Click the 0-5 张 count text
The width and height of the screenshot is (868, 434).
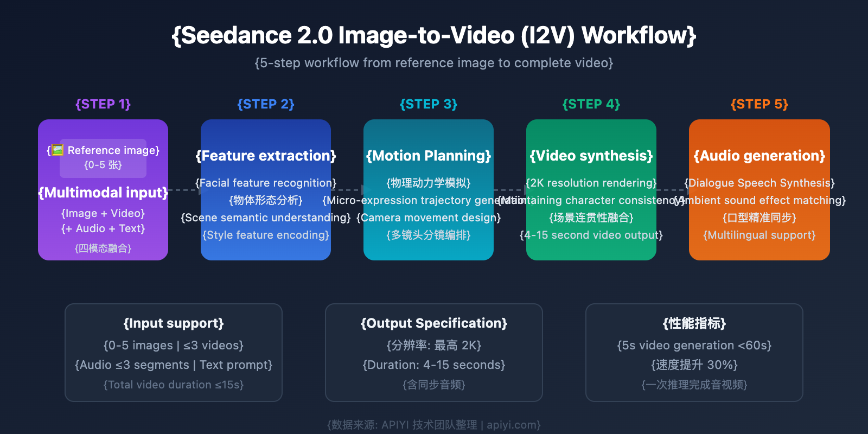point(103,165)
